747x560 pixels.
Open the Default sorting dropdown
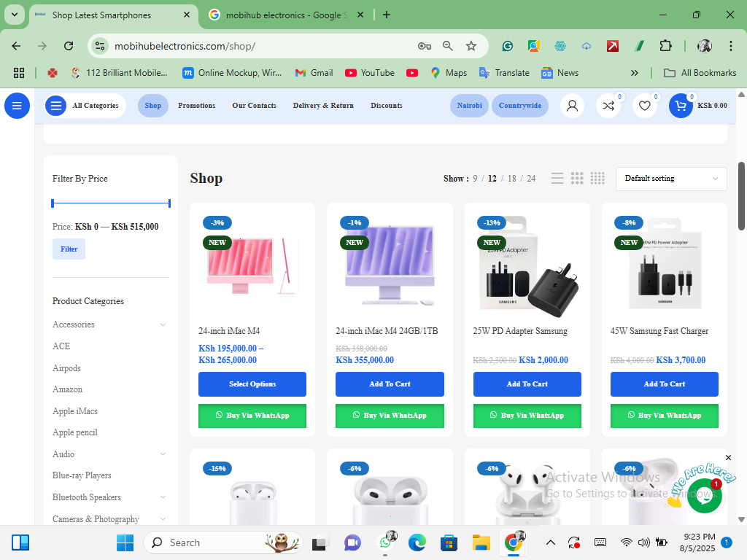click(x=671, y=179)
